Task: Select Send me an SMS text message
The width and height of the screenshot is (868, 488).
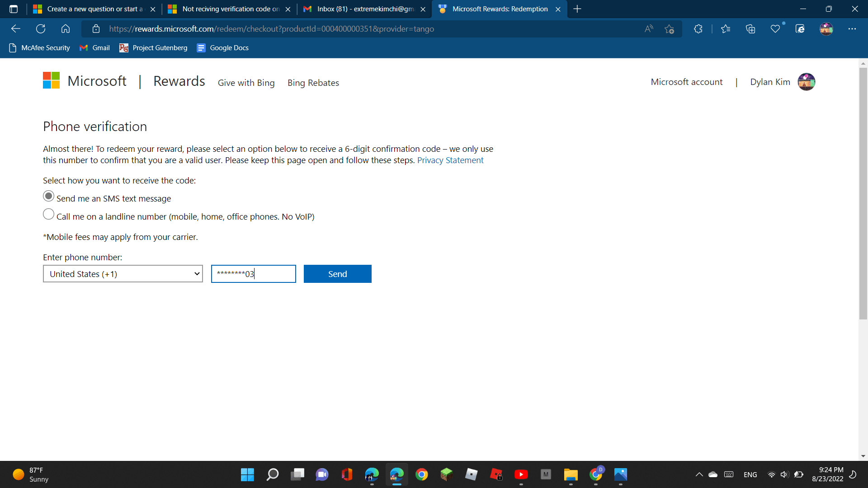Action: click(x=49, y=196)
